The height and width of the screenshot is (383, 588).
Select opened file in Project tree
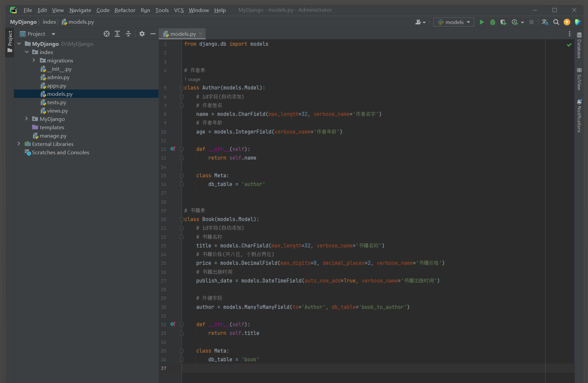[107, 34]
